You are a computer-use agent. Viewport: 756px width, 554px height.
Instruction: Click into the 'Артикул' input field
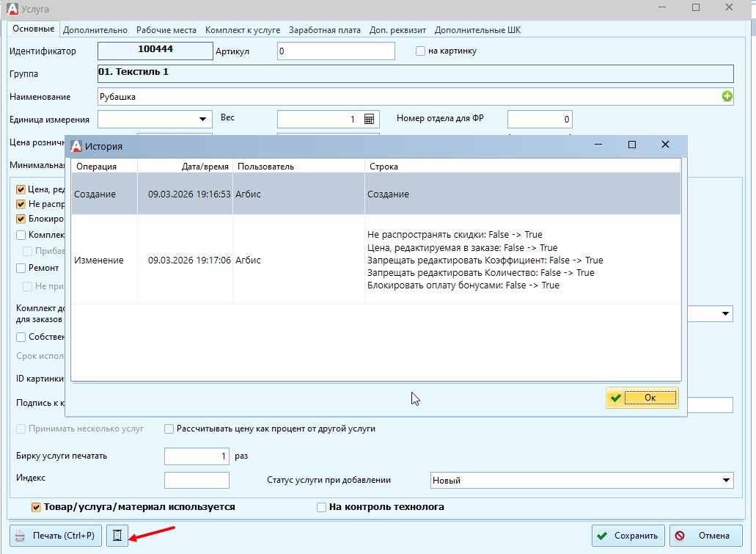336,51
